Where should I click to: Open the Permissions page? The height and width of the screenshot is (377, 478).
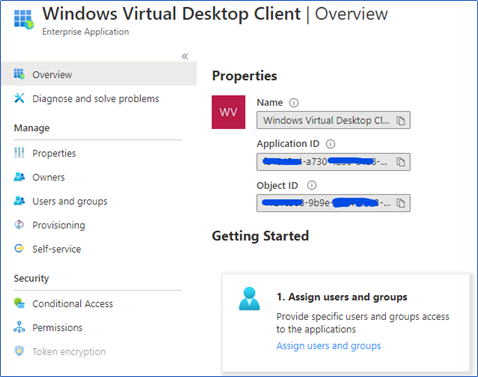[x=57, y=328]
